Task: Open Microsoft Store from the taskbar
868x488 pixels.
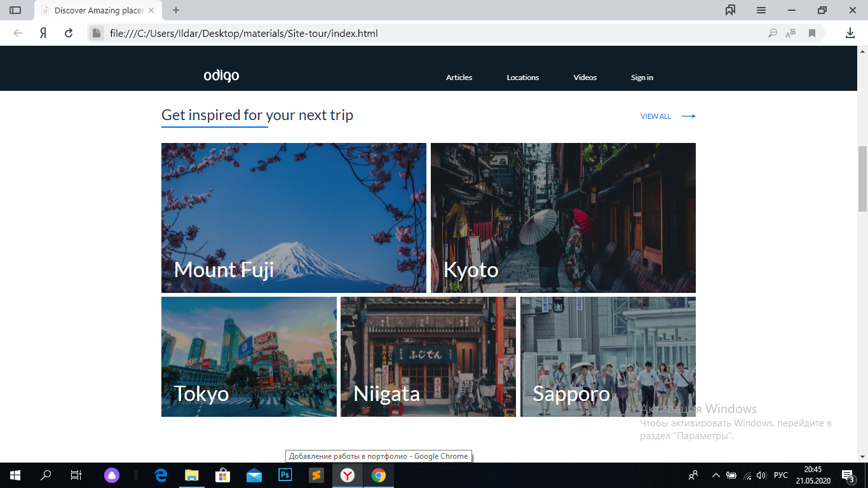Action: 222,475
